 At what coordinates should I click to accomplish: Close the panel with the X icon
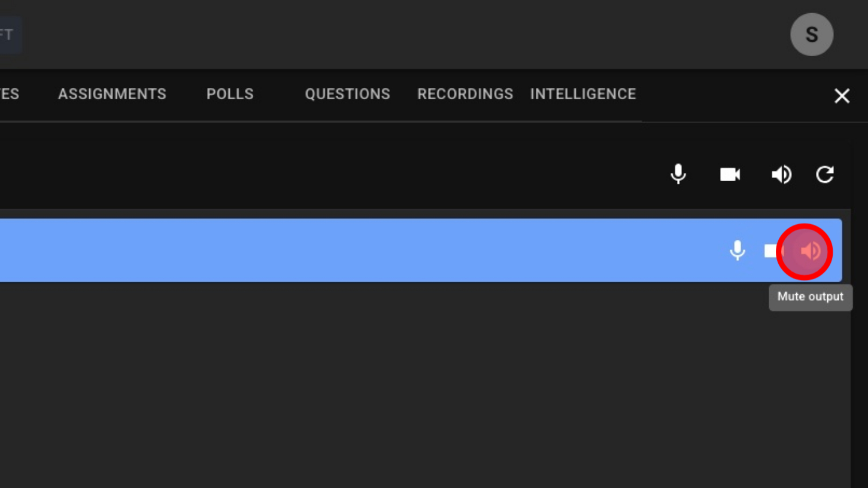point(842,96)
